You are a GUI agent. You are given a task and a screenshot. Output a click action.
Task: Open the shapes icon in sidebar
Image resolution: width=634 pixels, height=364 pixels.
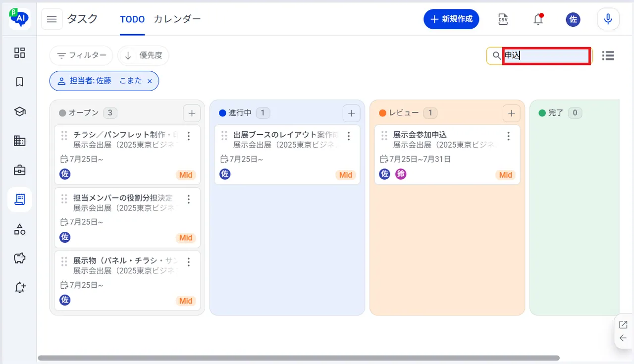pos(19,229)
